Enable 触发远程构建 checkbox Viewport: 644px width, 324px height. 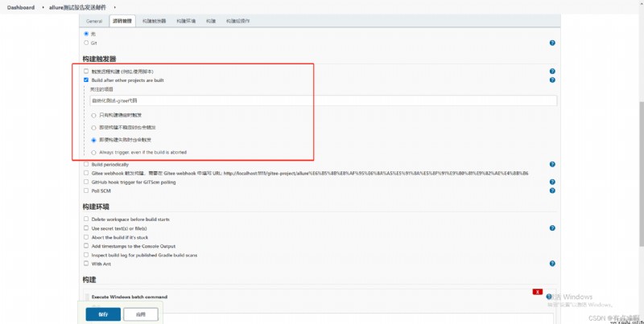(86, 71)
